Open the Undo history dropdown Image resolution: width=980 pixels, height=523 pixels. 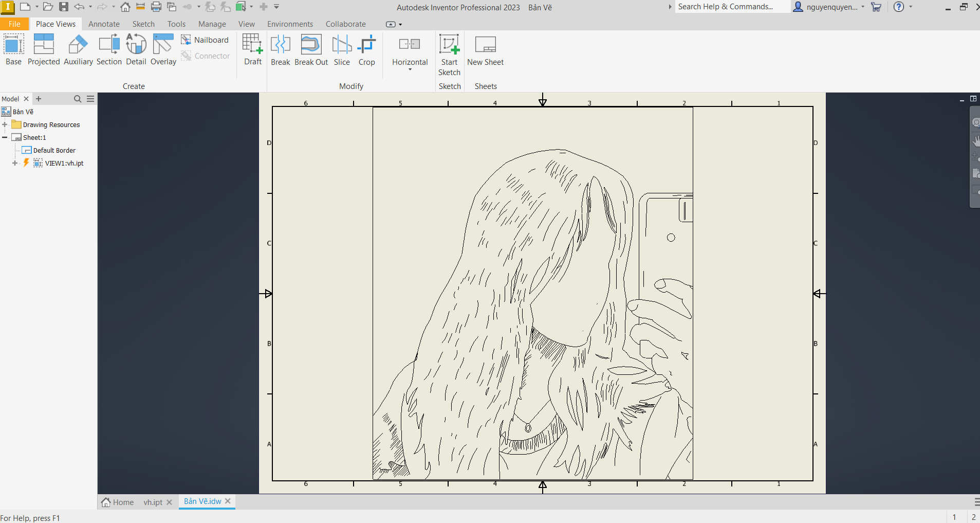click(x=90, y=7)
